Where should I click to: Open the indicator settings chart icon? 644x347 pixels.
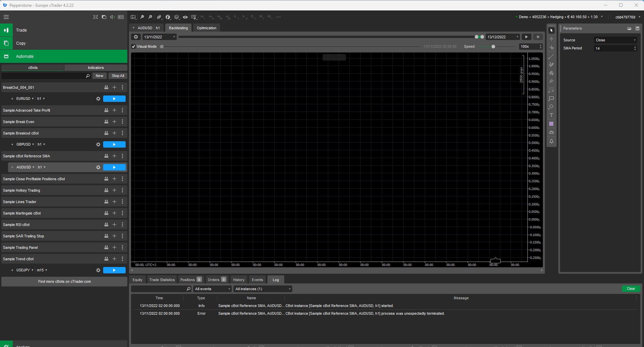[x=194, y=17]
